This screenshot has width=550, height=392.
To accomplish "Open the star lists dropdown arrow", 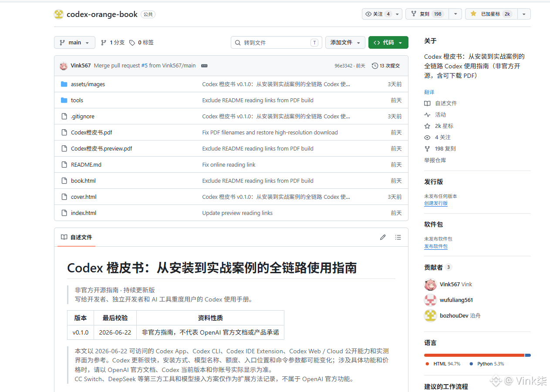I will point(524,14).
